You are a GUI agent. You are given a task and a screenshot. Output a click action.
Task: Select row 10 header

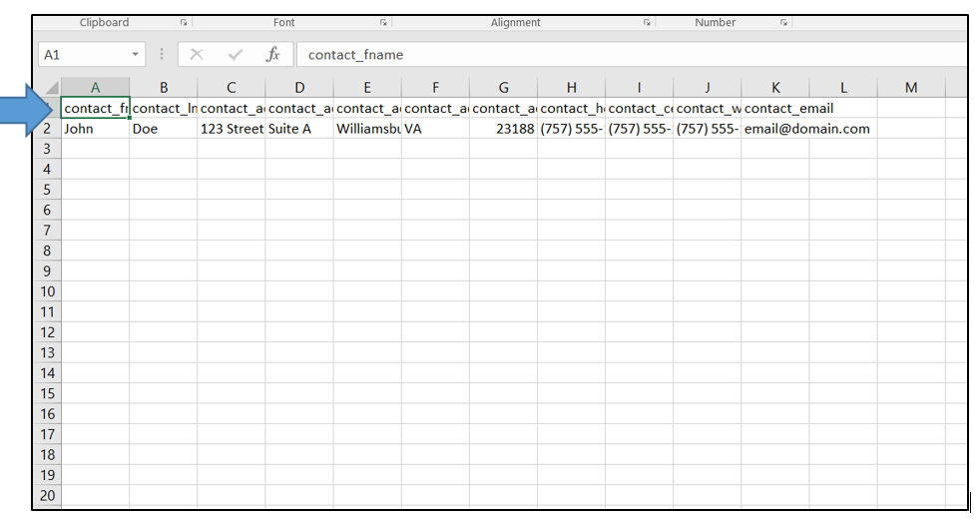47,291
